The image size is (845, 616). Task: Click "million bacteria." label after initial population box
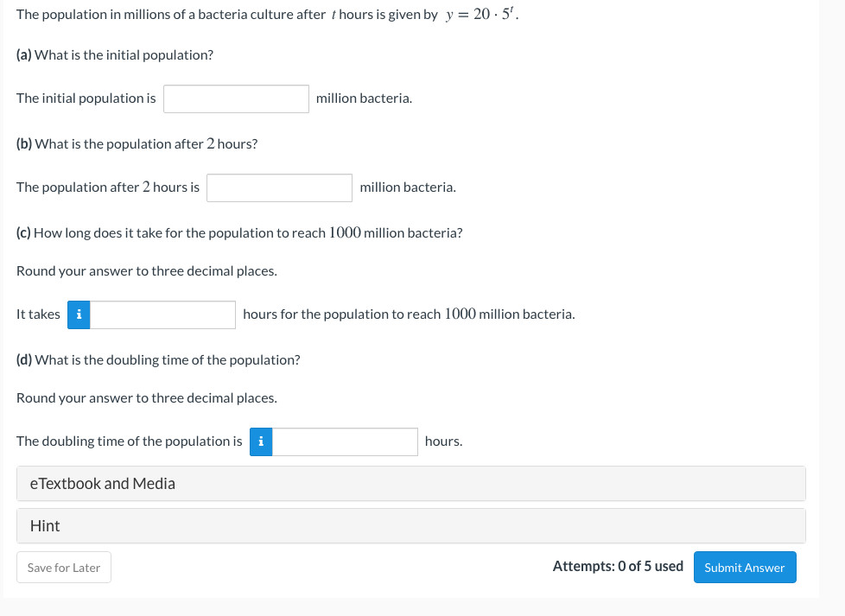[364, 98]
